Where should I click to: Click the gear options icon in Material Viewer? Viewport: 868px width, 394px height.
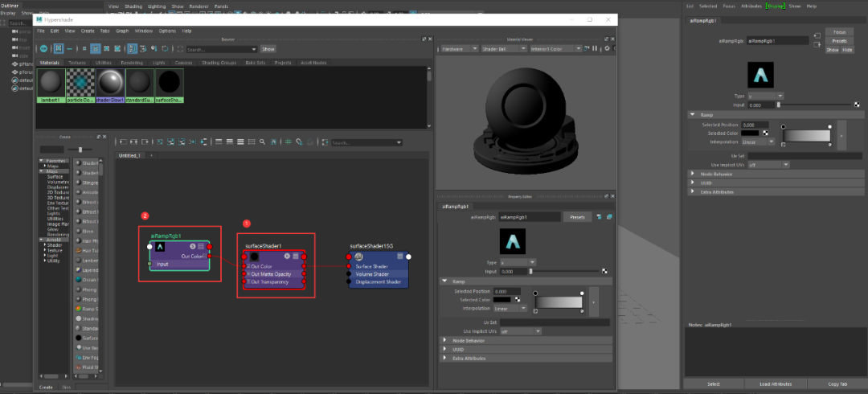(607, 48)
